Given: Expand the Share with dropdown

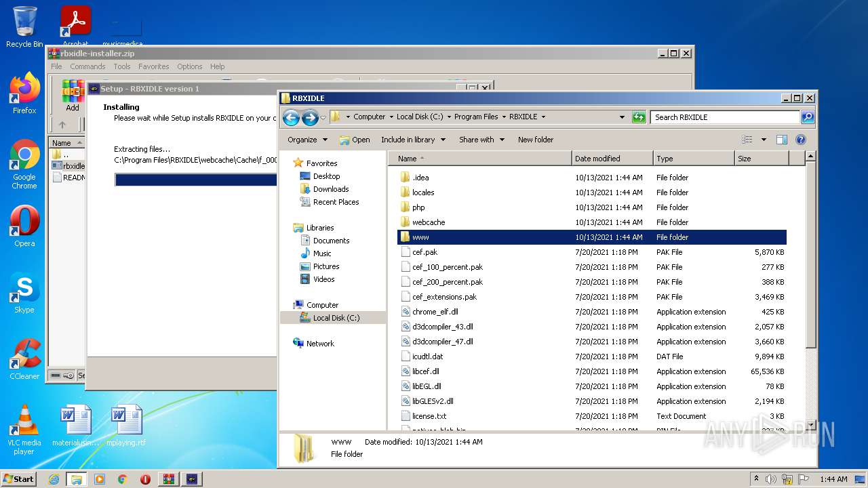Looking at the screenshot, I should pyautogui.click(x=481, y=140).
